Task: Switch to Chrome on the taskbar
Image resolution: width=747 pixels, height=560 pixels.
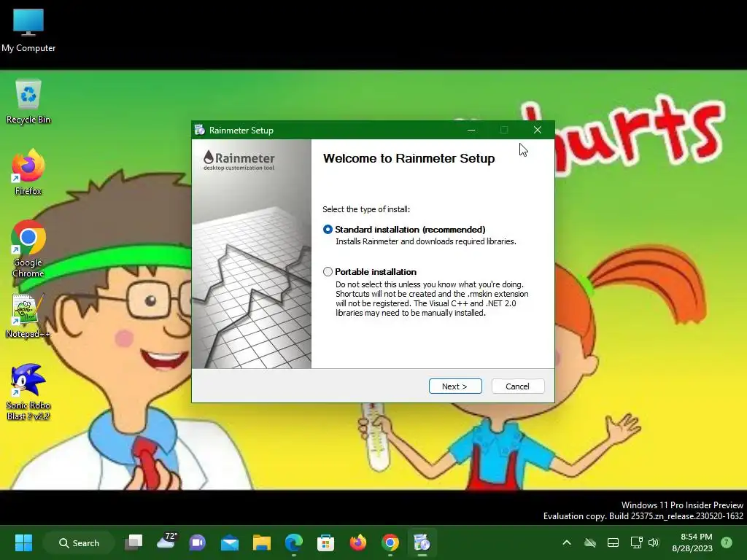Action: click(x=390, y=542)
